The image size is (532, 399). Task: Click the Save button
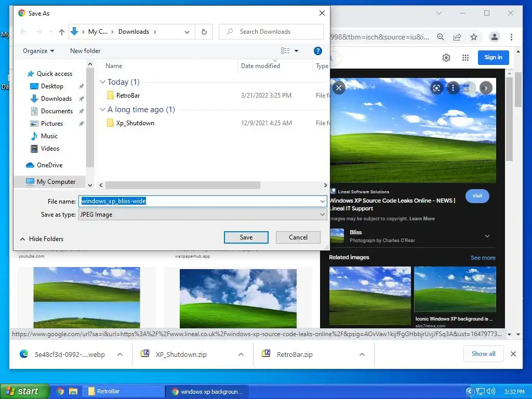click(246, 237)
